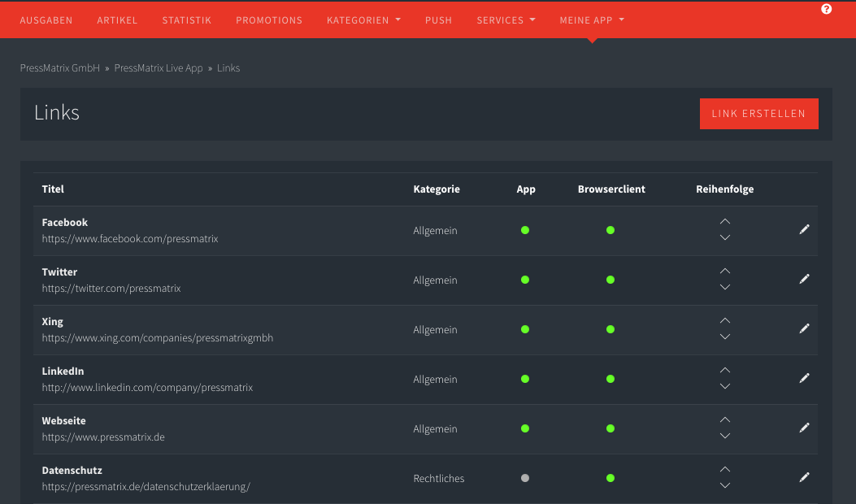Click the Browserclient column header
Viewport: 856px width, 504px height.
coord(611,189)
